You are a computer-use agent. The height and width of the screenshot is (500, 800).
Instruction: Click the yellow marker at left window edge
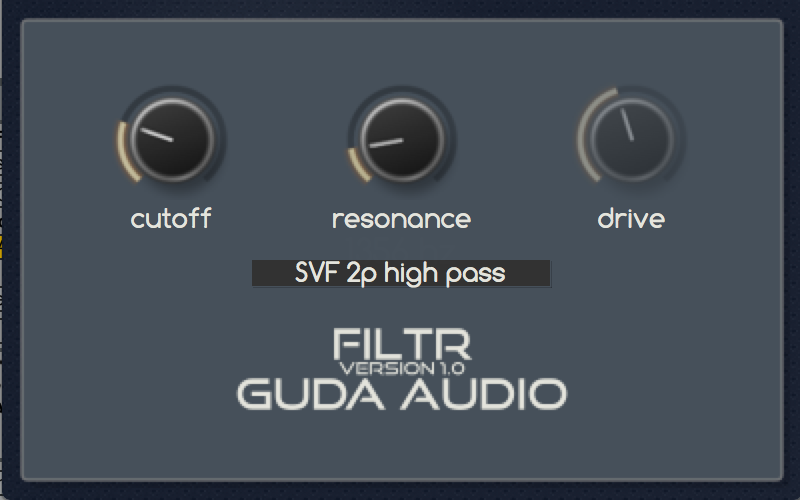(1, 247)
